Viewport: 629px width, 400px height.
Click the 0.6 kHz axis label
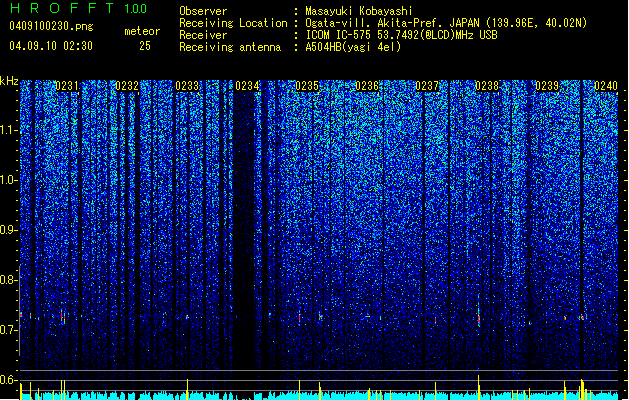[x=8, y=380]
